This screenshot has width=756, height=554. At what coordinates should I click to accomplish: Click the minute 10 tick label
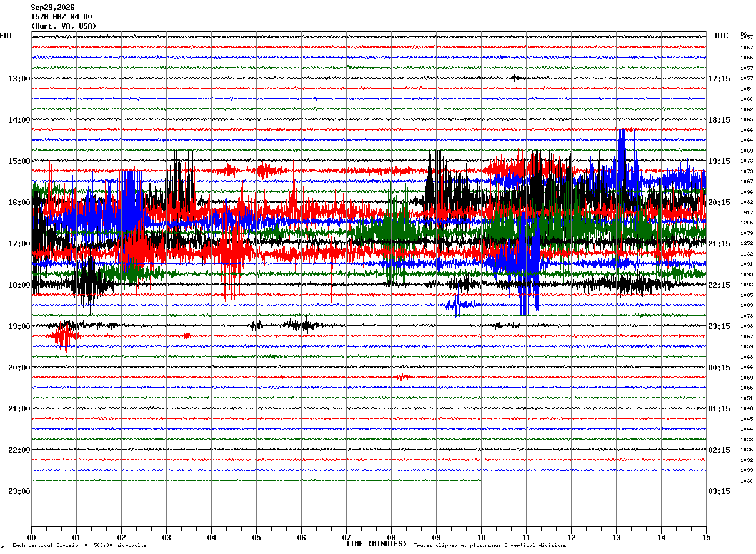coord(481,537)
